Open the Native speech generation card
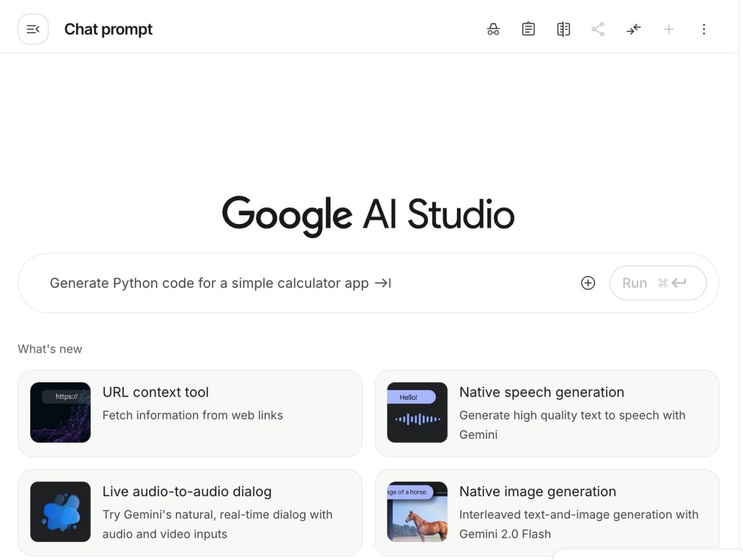The width and height of the screenshot is (743, 560). point(547,413)
